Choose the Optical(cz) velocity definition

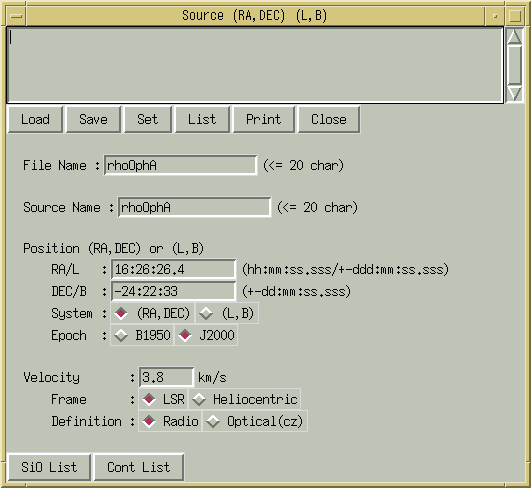(255, 421)
